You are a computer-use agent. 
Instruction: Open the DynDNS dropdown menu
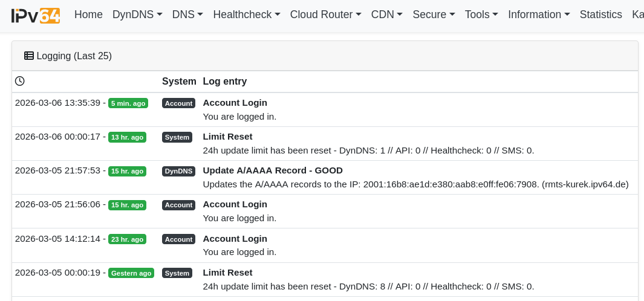click(x=137, y=15)
